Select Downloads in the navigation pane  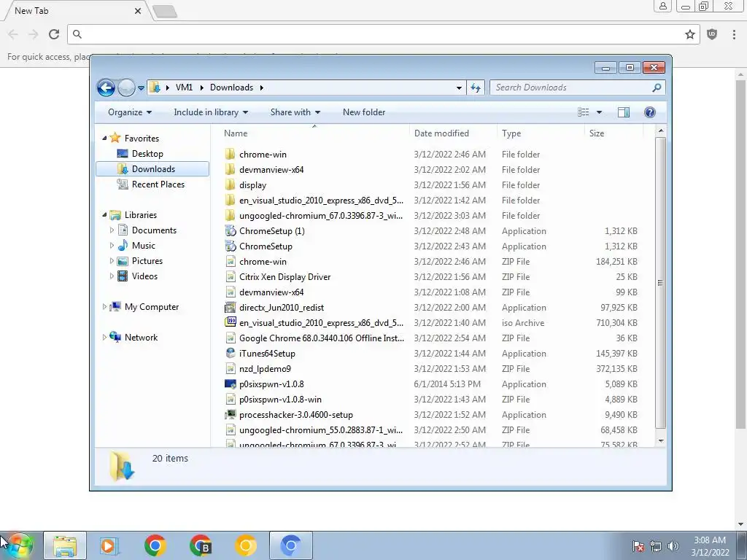152,169
